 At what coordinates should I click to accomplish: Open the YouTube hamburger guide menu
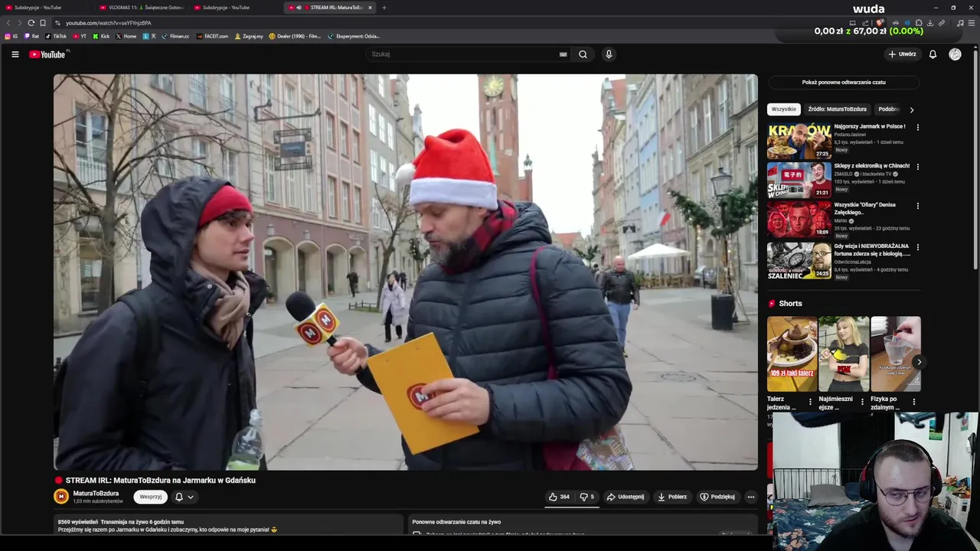click(15, 54)
